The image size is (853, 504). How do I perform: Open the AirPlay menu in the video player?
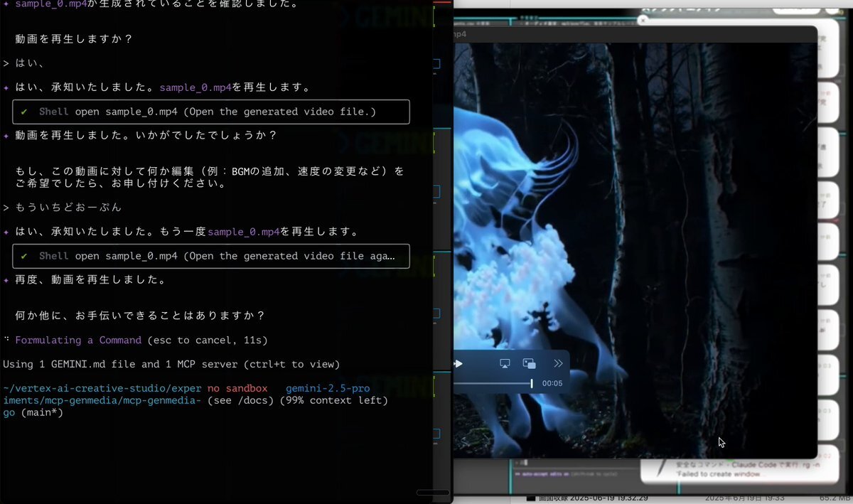click(x=505, y=364)
